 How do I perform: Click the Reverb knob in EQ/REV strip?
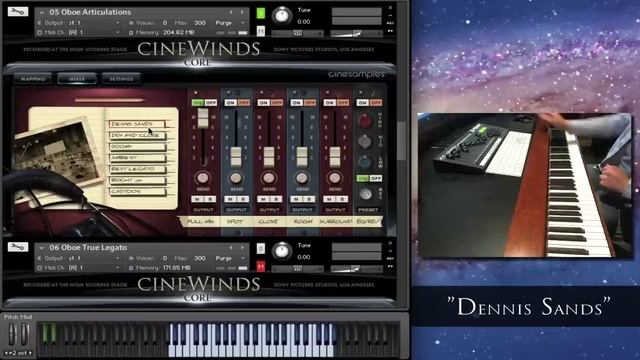pos(365,194)
